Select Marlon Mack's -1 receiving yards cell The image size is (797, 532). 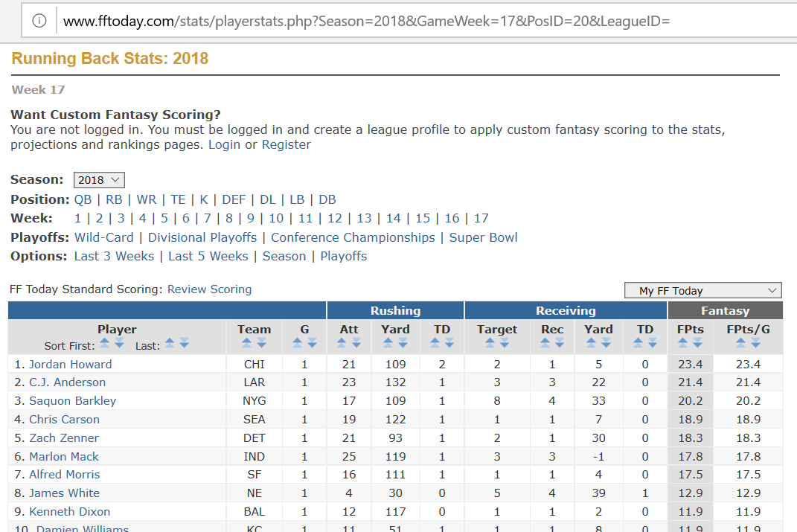point(598,456)
